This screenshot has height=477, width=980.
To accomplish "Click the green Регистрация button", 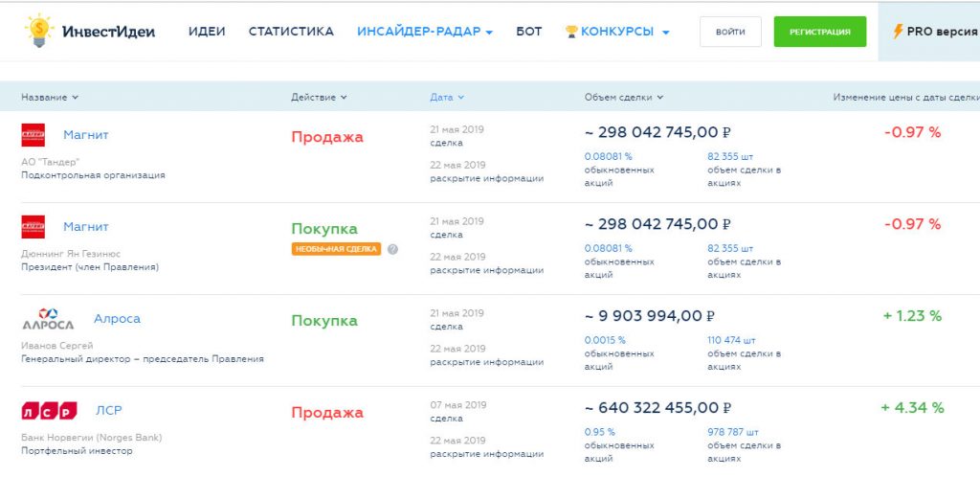I will coord(819,32).
